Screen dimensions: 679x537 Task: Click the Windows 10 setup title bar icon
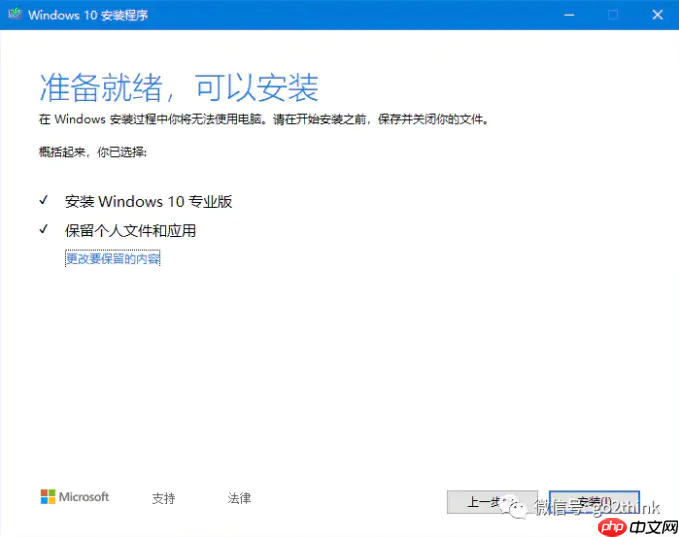pyautogui.click(x=15, y=13)
